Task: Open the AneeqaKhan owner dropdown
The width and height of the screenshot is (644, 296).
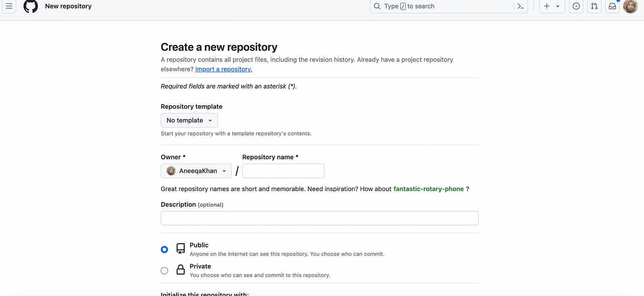Action: [x=196, y=171]
